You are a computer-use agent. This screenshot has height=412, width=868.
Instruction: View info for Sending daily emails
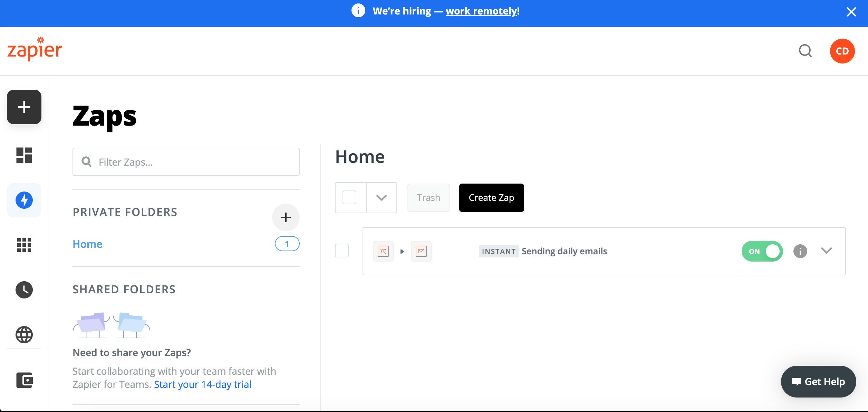pyautogui.click(x=800, y=251)
